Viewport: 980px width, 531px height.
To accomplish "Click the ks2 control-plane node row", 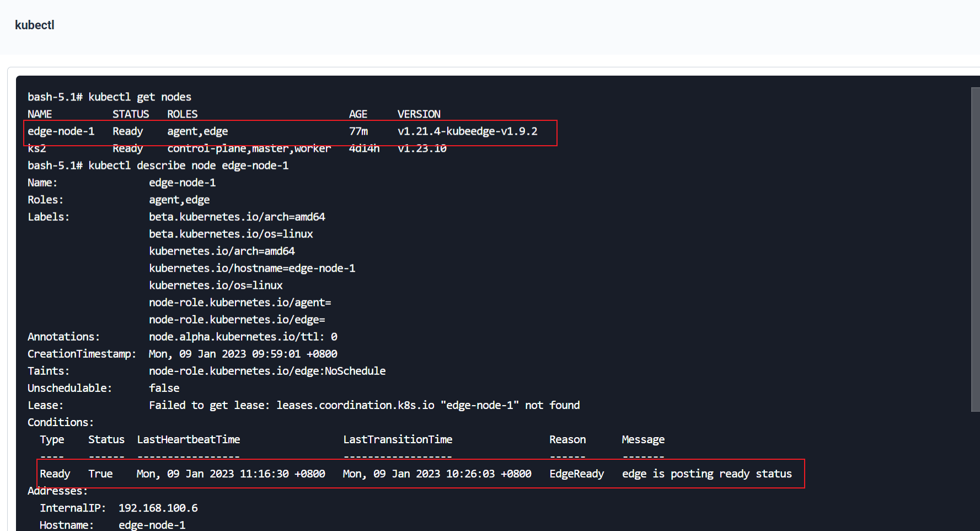I will pos(221,148).
